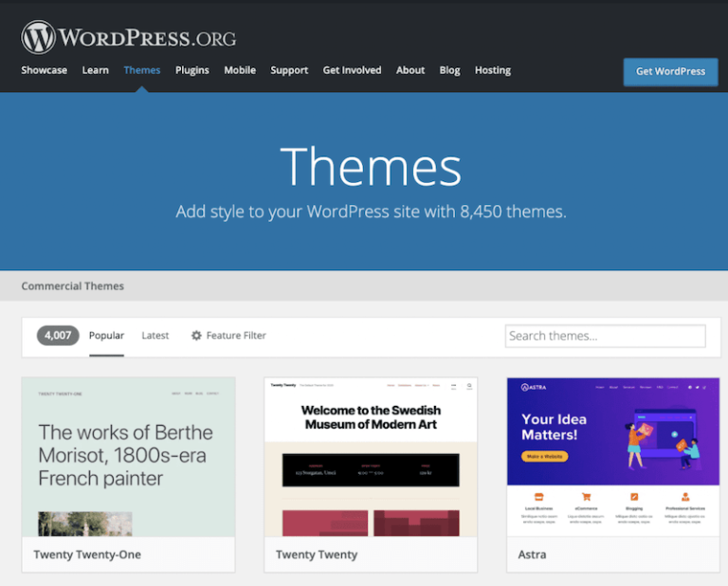Viewport: 728px width, 586px height.
Task: Open the Astra theme preview
Action: click(613, 457)
